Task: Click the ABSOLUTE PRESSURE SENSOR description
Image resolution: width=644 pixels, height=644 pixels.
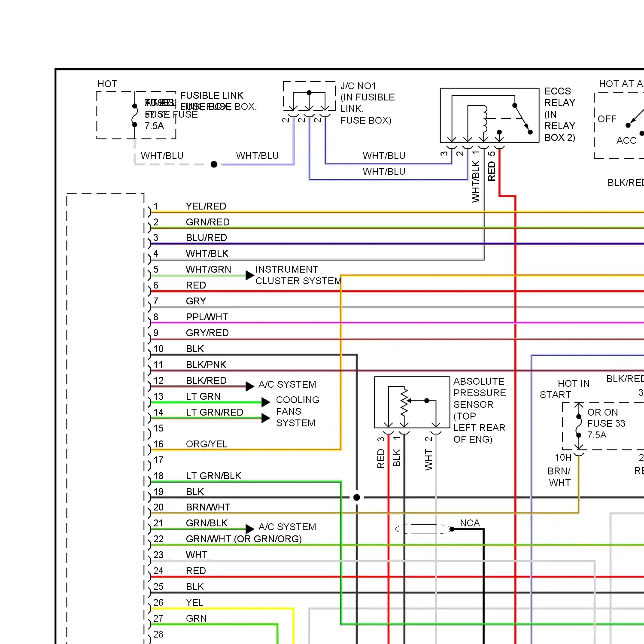Action: tap(480, 410)
